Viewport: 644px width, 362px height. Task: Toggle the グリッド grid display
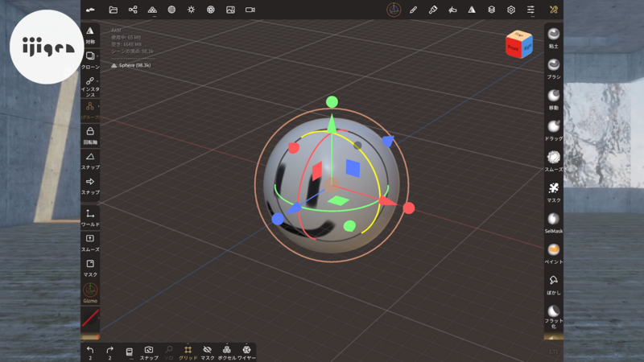point(188,352)
